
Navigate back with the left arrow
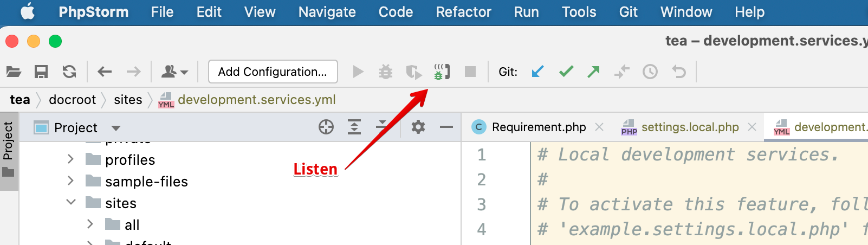click(105, 72)
